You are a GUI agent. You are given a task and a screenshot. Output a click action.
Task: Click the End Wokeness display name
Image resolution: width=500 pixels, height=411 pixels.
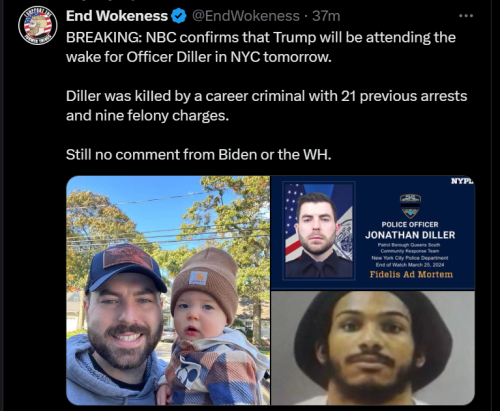pyautogui.click(x=117, y=16)
